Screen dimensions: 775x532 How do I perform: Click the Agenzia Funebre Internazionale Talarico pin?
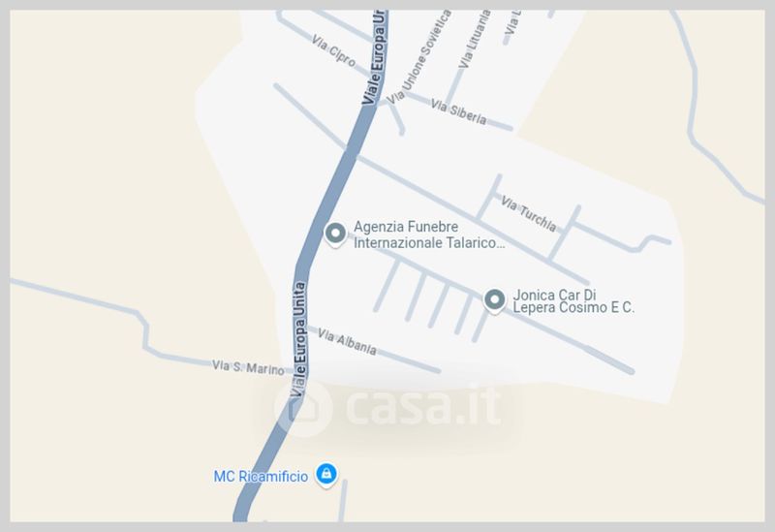point(335,234)
